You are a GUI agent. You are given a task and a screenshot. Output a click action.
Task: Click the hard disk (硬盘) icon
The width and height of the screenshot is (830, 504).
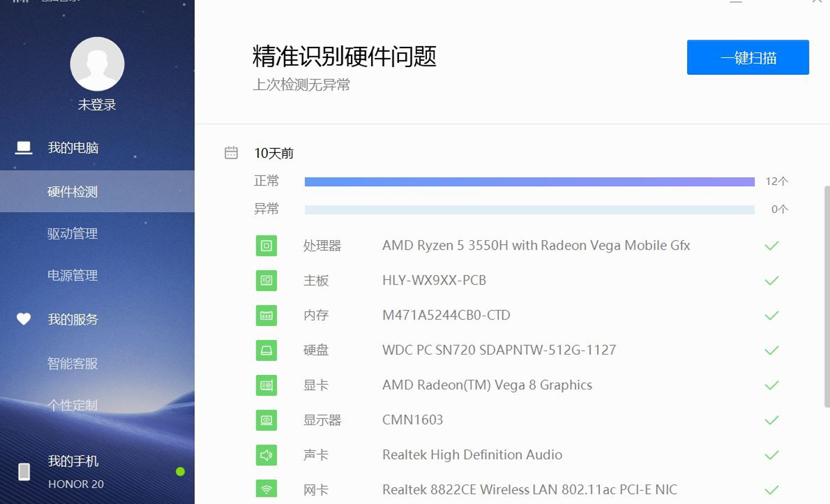click(x=266, y=350)
